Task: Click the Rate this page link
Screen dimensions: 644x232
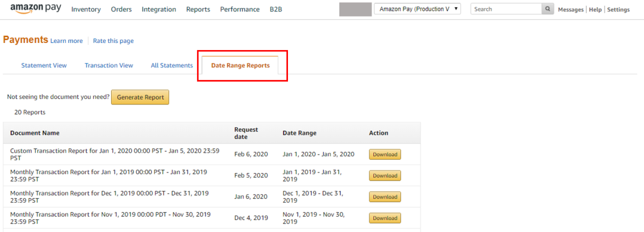Action: coord(114,41)
